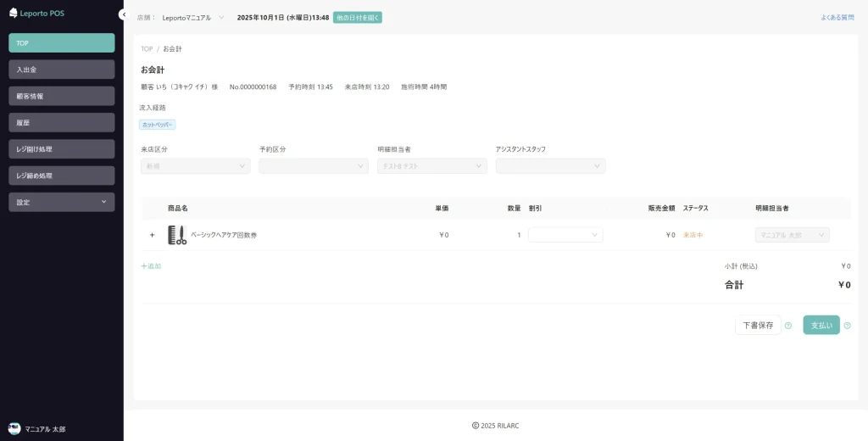Click the help icon beside 支払い
The height and width of the screenshot is (441, 868).
(847, 326)
